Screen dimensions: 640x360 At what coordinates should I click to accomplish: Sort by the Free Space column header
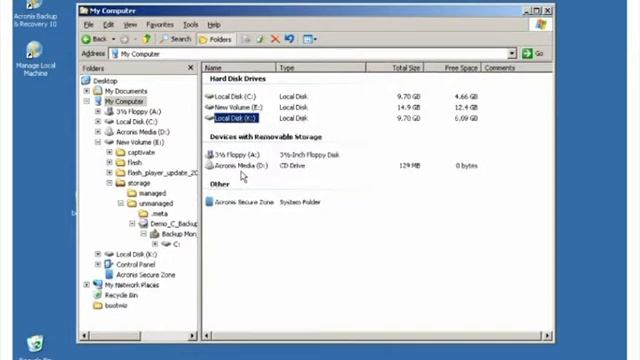tap(452, 68)
